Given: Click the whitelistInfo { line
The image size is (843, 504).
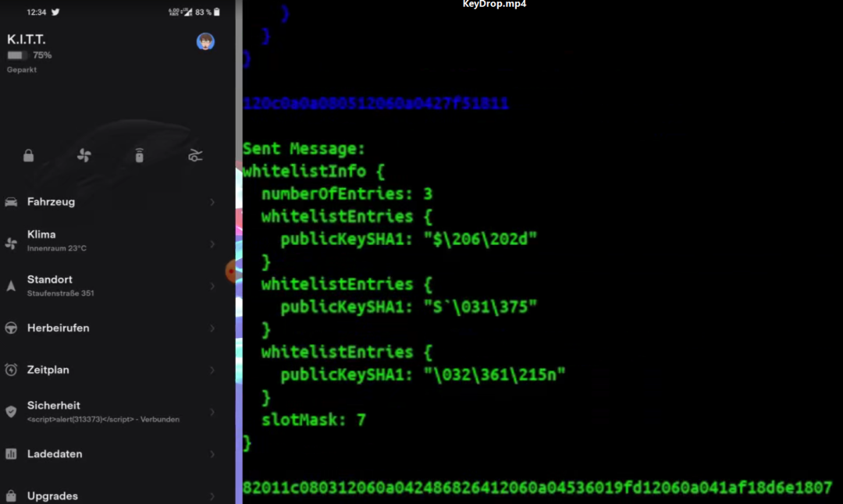Looking at the screenshot, I should pyautogui.click(x=314, y=172).
